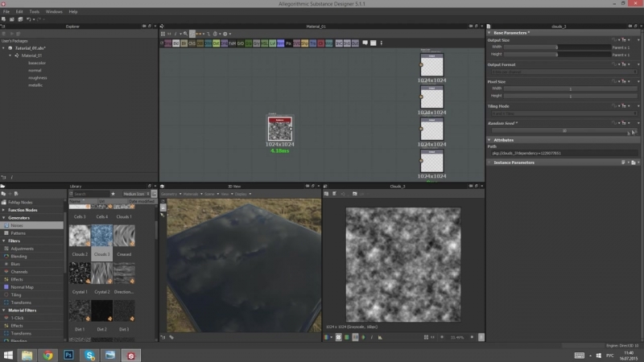The height and width of the screenshot is (362, 644).
Task: Open the File menu
Action: [6, 11]
